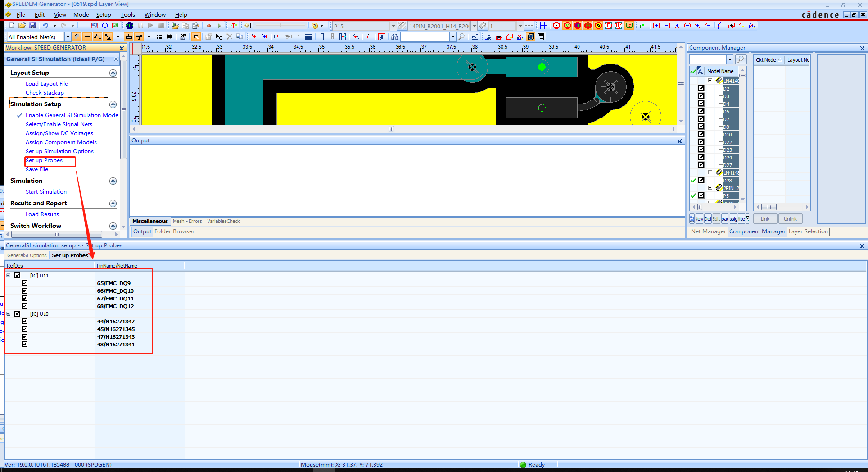
Task: Open the Mode menu
Action: (x=81, y=15)
